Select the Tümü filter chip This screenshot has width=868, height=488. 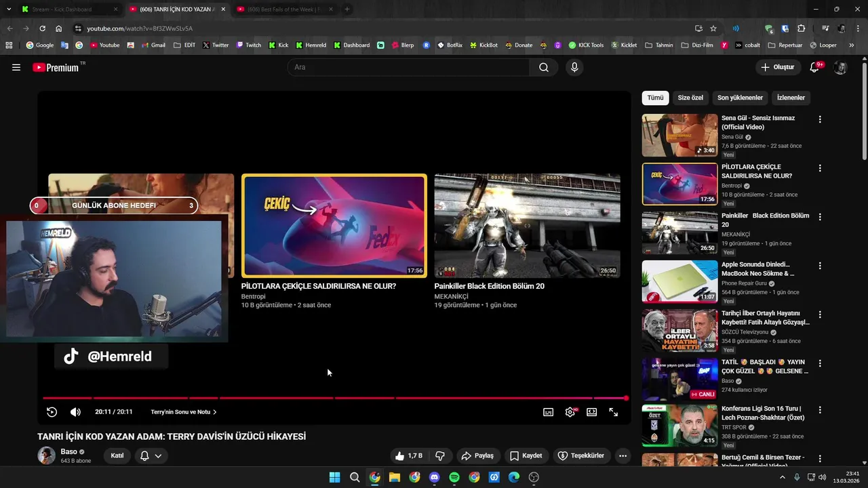click(655, 98)
